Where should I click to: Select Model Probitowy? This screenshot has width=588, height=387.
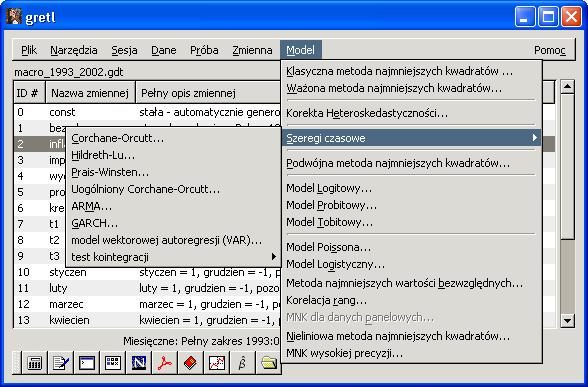(411, 206)
